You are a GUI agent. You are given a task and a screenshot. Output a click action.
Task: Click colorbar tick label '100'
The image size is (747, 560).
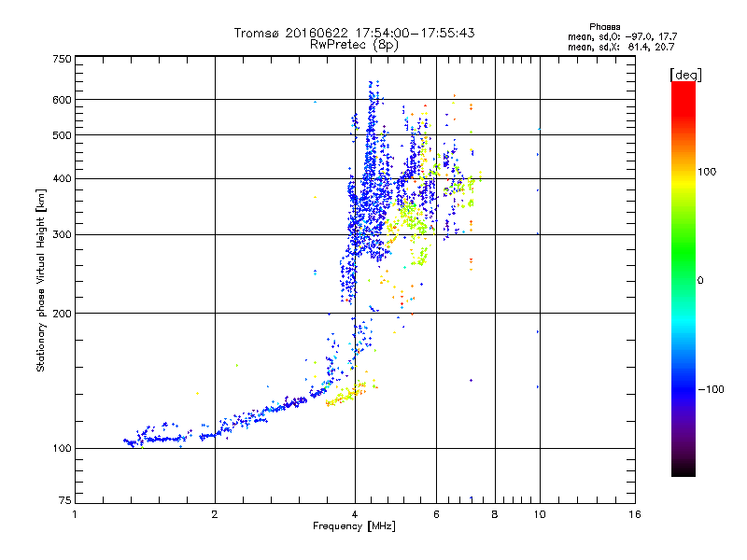(707, 172)
